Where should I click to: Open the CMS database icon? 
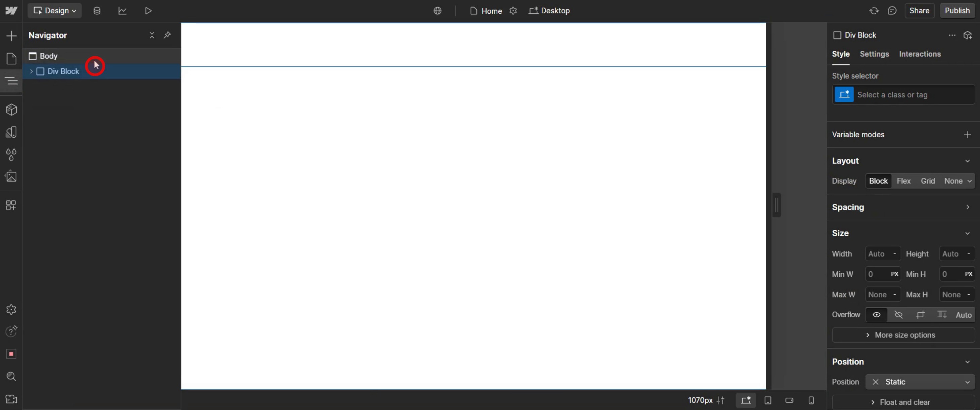click(x=97, y=11)
